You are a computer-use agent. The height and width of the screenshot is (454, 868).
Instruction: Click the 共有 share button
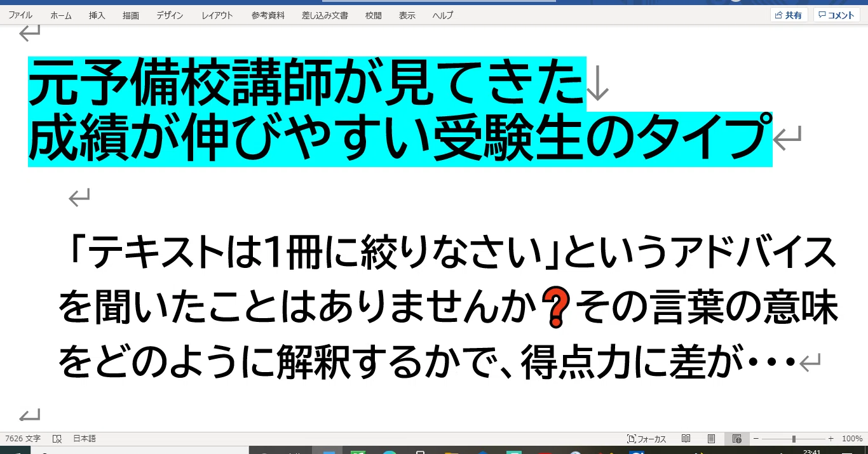point(789,15)
